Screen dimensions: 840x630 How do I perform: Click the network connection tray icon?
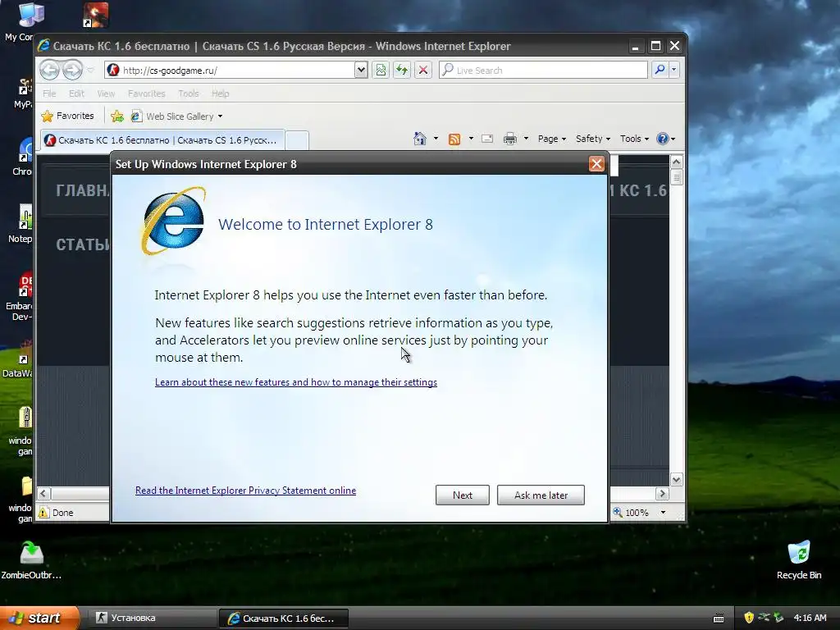point(764,618)
